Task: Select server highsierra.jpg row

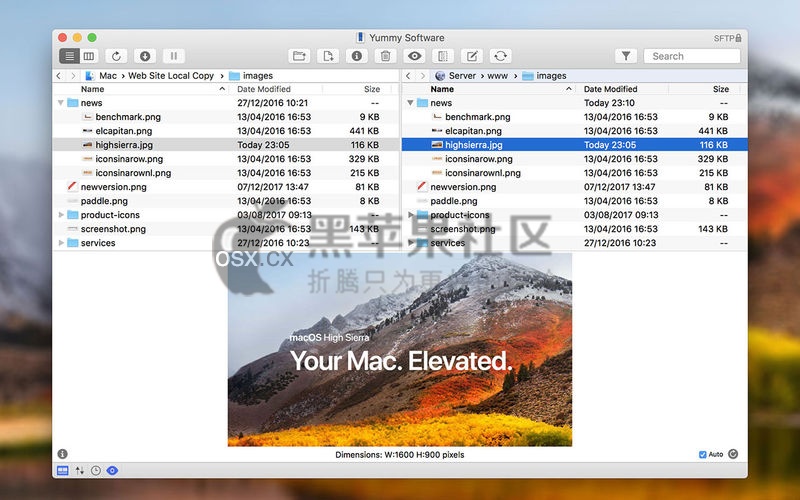Action: [575, 145]
